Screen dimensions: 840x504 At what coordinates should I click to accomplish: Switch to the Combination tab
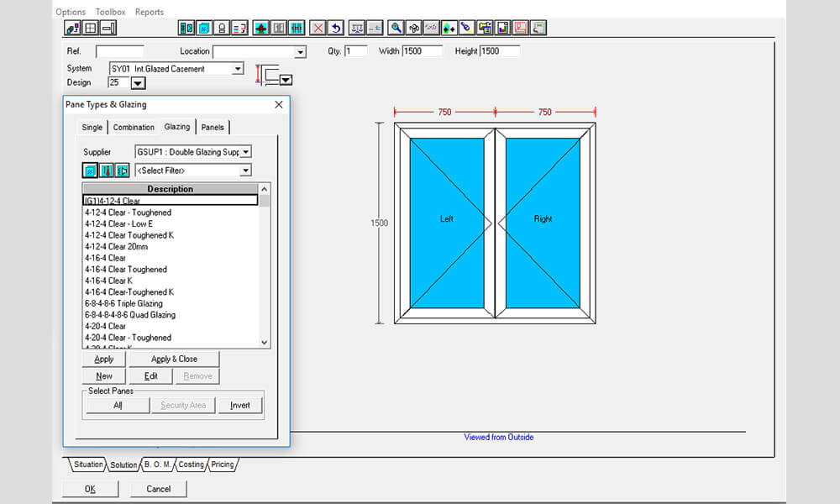[x=133, y=127]
